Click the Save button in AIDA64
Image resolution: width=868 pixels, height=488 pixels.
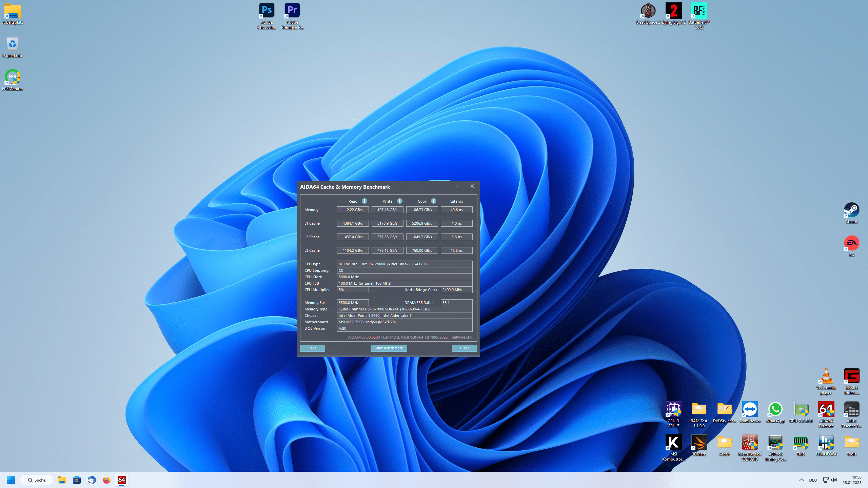[x=312, y=348]
